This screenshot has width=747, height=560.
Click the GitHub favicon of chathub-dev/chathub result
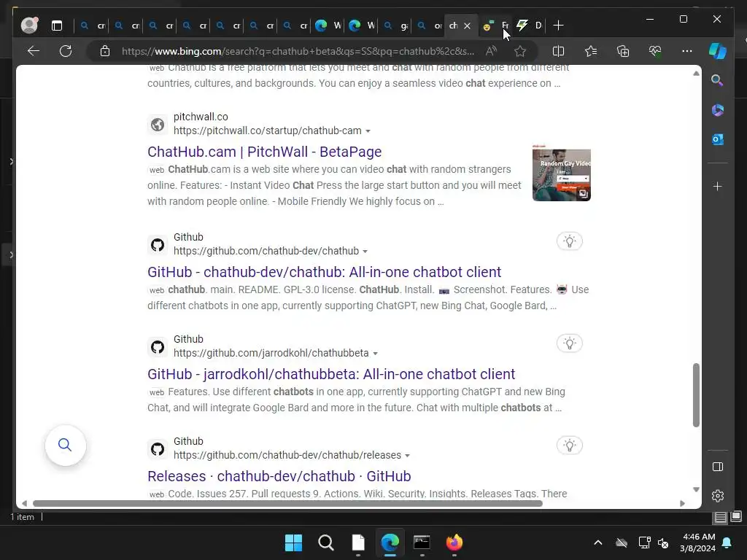(158, 245)
